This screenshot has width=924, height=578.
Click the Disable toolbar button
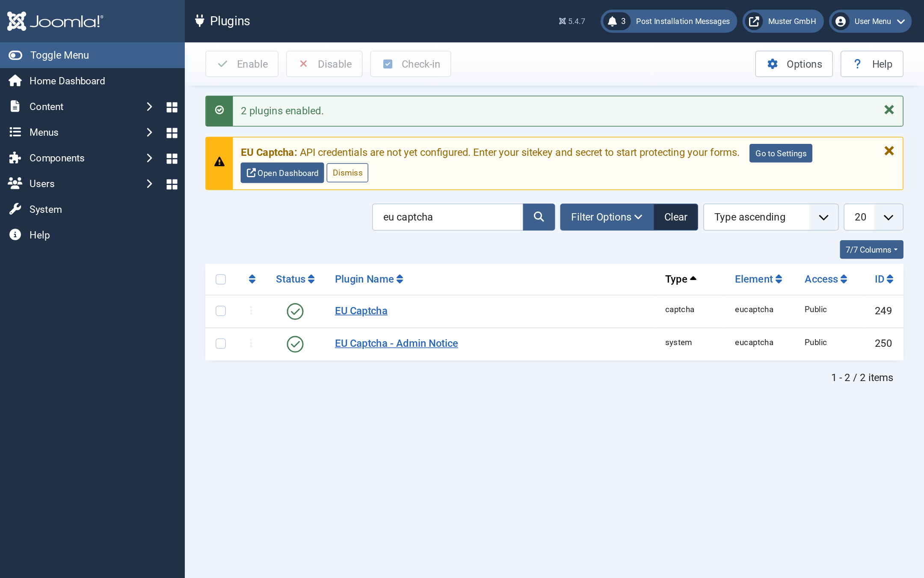324,64
